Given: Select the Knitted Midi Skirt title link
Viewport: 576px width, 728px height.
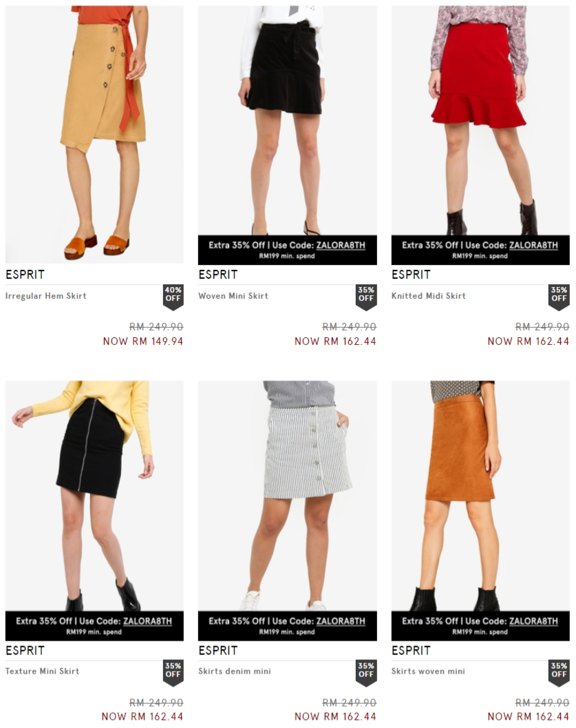Looking at the screenshot, I should coord(428,296).
